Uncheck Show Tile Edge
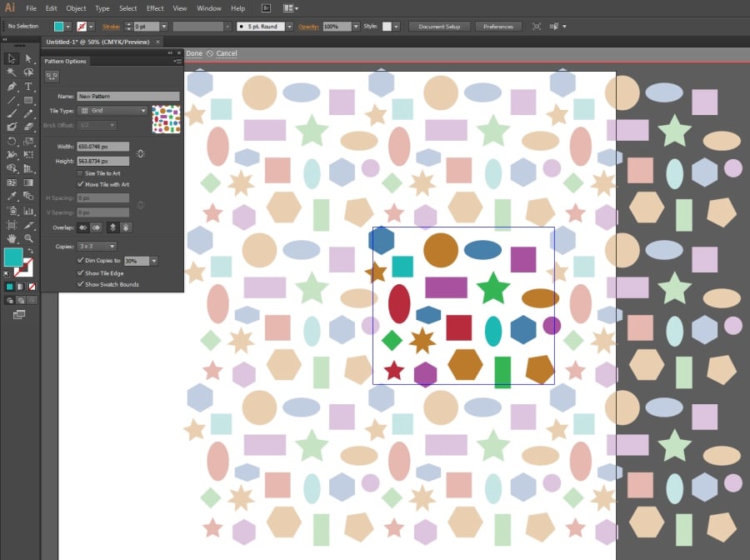Screen dimensions: 750x560 (x=80, y=272)
